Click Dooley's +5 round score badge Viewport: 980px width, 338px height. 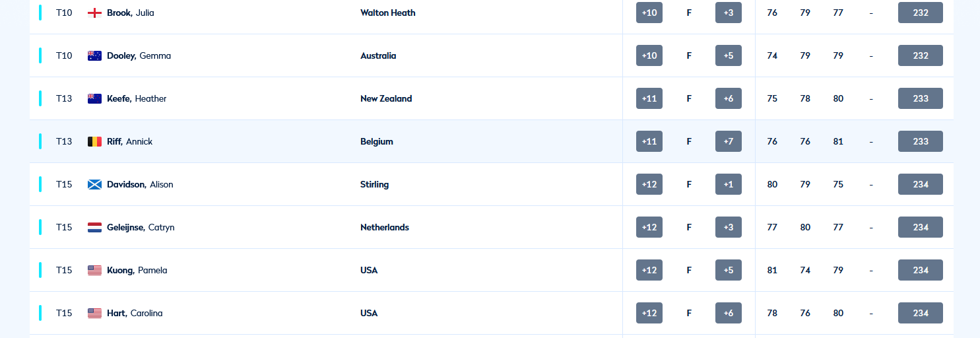pyautogui.click(x=729, y=55)
